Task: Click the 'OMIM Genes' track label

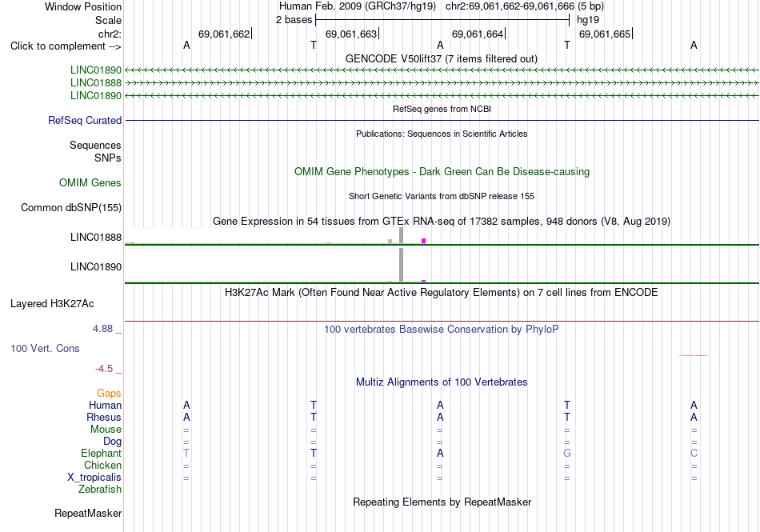Action: pyautogui.click(x=90, y=182)
